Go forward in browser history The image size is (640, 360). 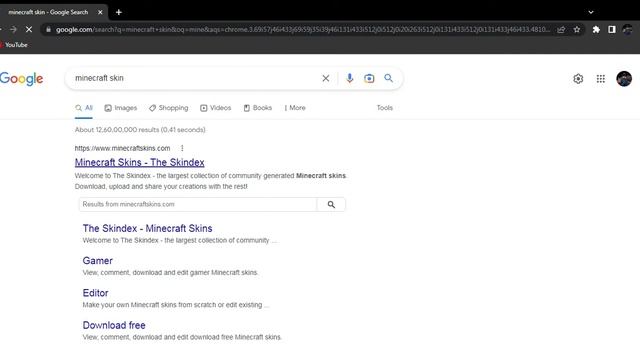pos(13,29)
